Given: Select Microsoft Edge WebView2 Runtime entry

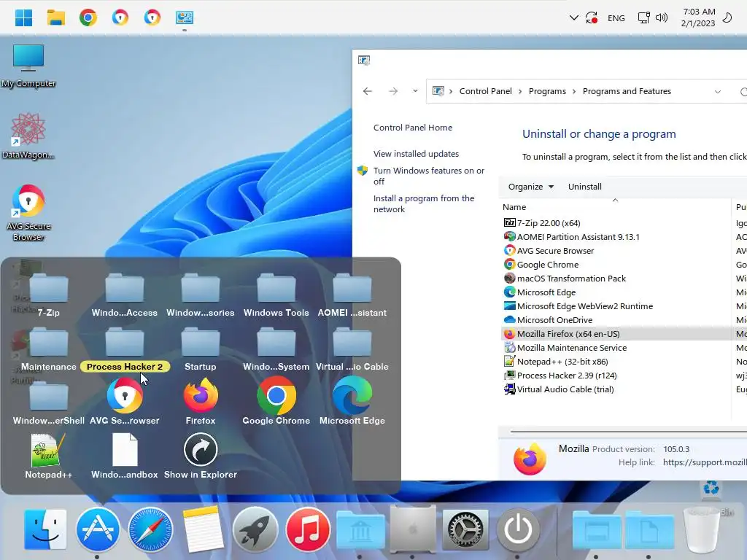Looking at the screenshot, I should pyautogui.click(x=584, y=306).
